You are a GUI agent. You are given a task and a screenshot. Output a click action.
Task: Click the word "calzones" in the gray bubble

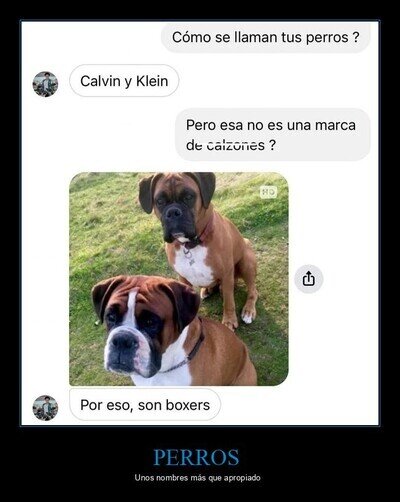click(235, 145)
